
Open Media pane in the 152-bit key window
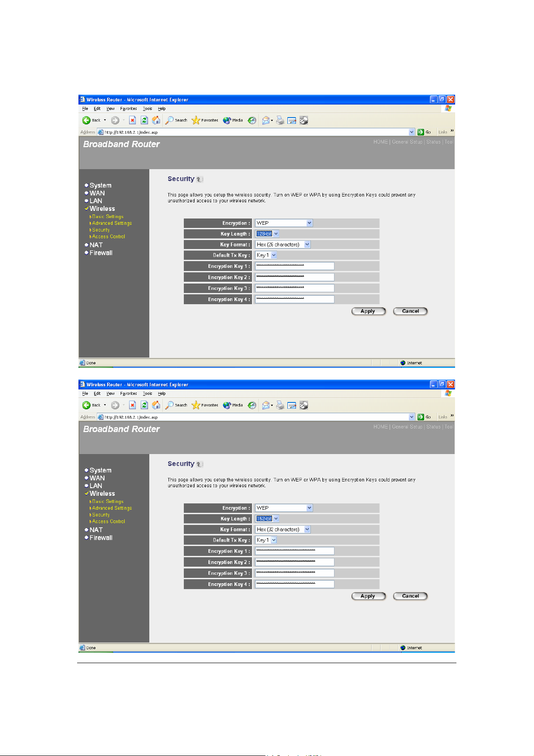[233, 405]
